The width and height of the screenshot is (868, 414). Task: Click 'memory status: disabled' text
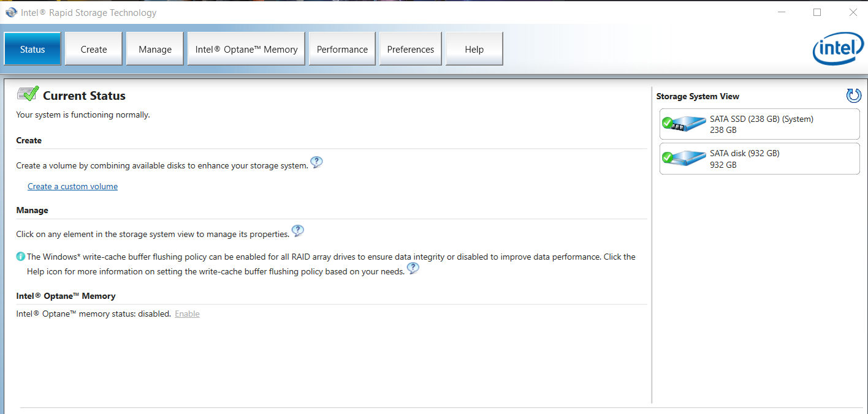[x=124, y=314]
